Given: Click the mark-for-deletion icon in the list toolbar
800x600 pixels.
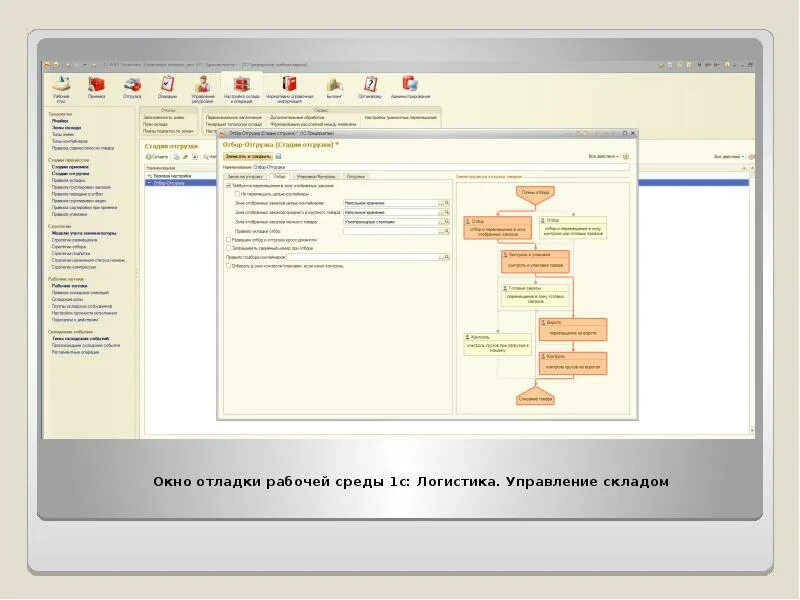Looking at the screenshot, I should [x=195, y=157].
